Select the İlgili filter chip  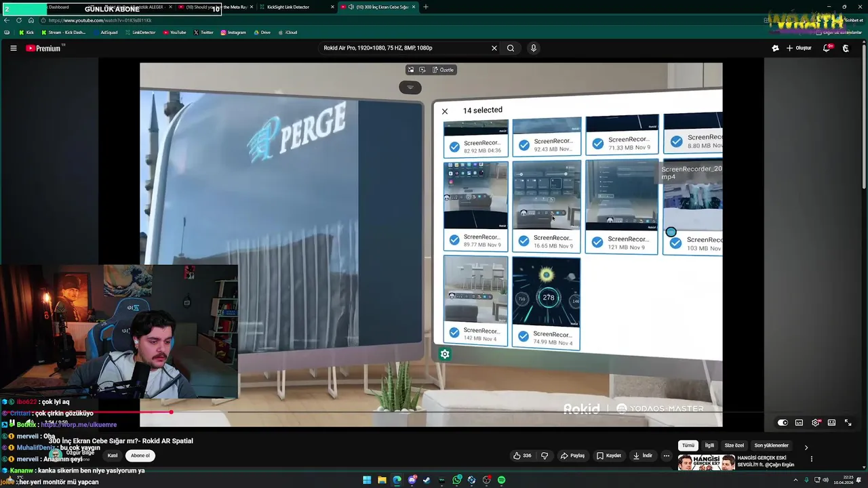(709, 445)
